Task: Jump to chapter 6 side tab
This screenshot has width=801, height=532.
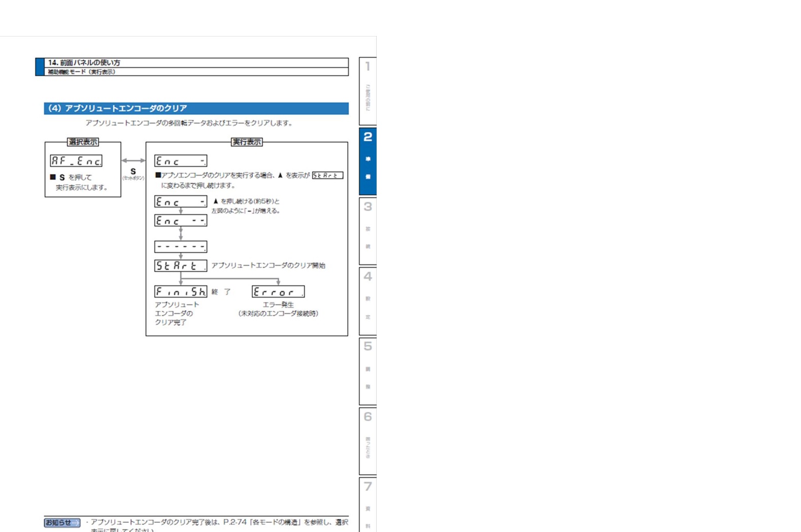Action: coord(368,441)
